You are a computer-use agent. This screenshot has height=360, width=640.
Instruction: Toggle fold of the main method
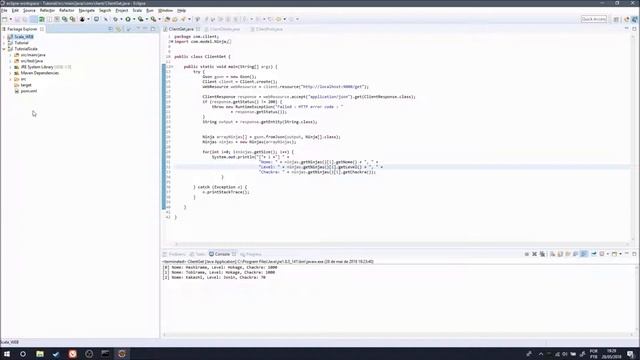[171, 67]
